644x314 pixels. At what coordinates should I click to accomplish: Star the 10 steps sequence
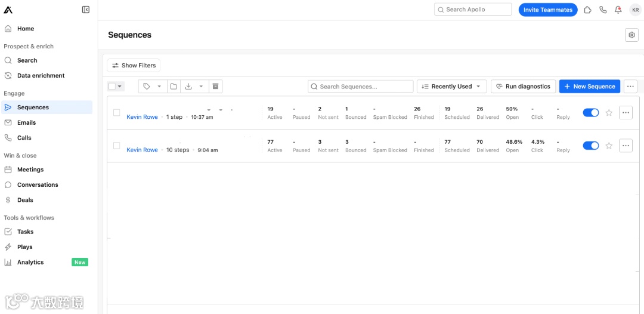coord(609,146)
